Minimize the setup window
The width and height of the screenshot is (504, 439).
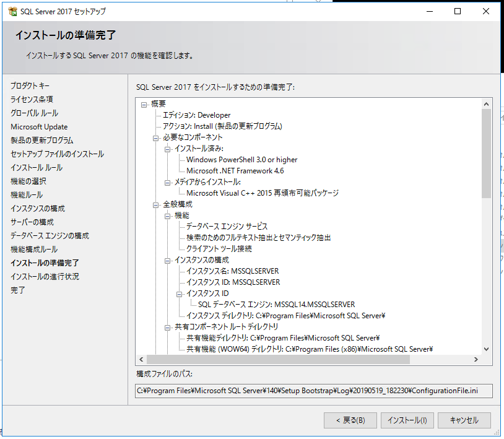[x=430, y=11]
